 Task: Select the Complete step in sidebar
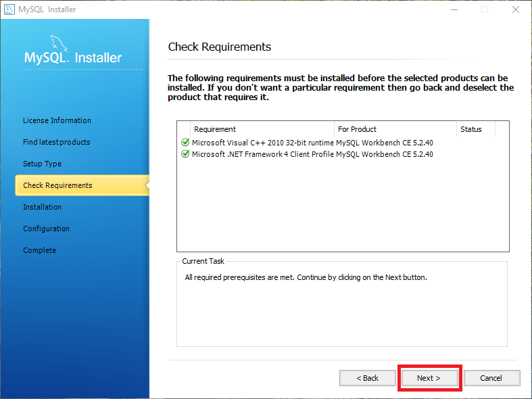coord(39,250)
